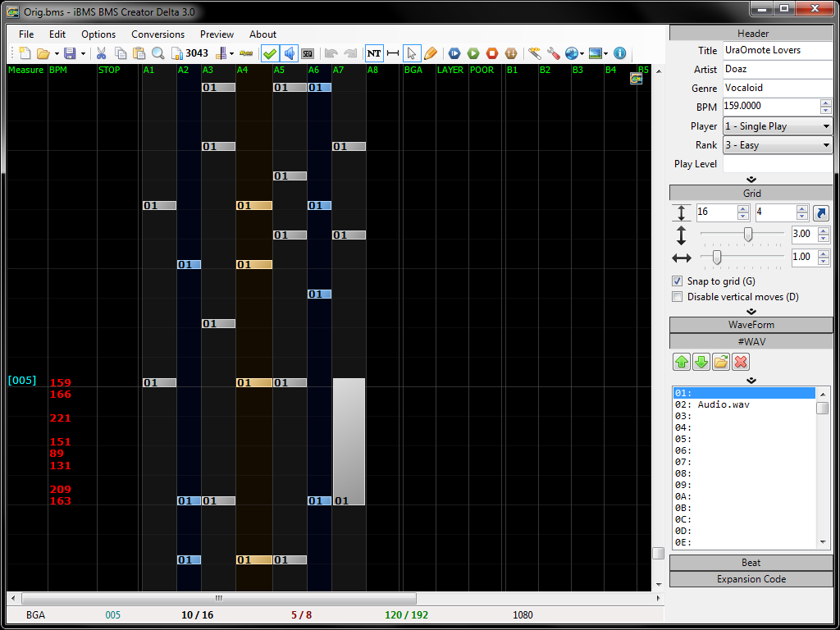The image size is (840, 630).
Task: Click the Play Level input field
Action: (x=778, y=164)
